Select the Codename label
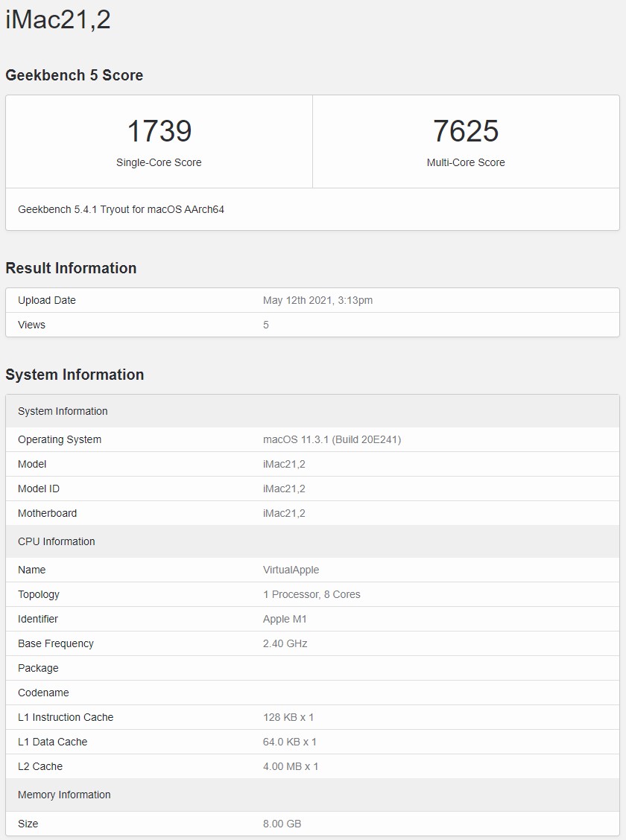Viewport: 626px width, 840px height. coord(43,693)
